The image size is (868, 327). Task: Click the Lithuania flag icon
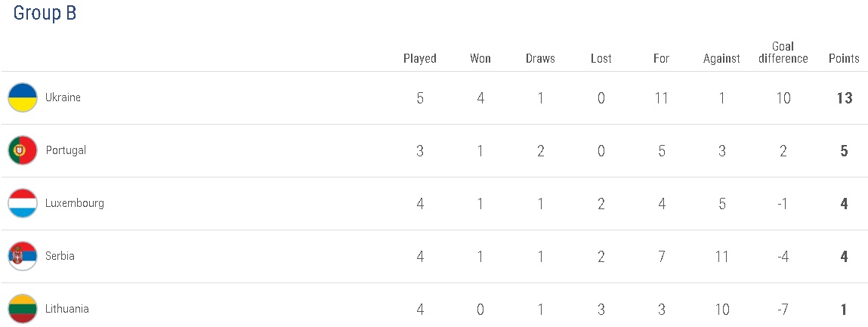(23, 309)
